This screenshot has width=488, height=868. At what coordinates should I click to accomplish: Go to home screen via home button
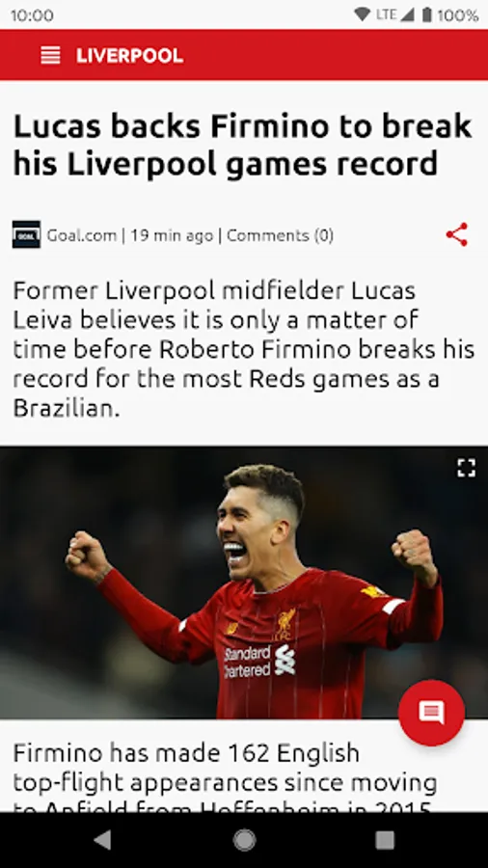244,840
